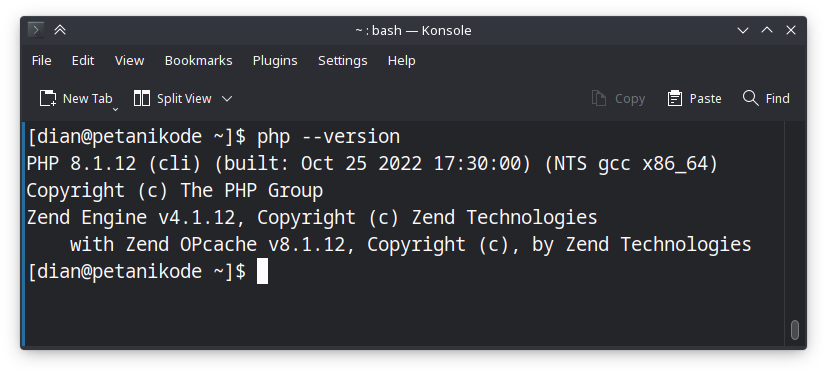The image size is (827, 374).
Task: Minimize the Konsole window
Action: tap(743, 31)
